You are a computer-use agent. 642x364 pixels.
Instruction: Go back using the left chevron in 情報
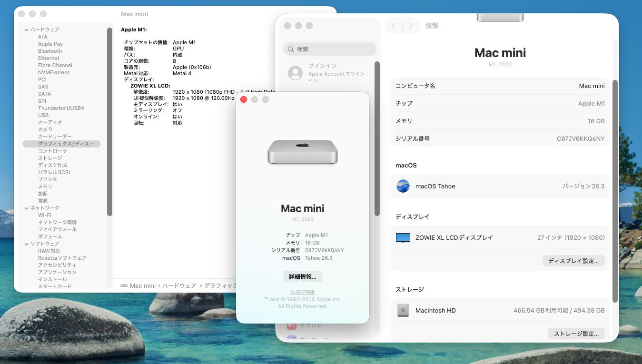(x=394, y=26)
